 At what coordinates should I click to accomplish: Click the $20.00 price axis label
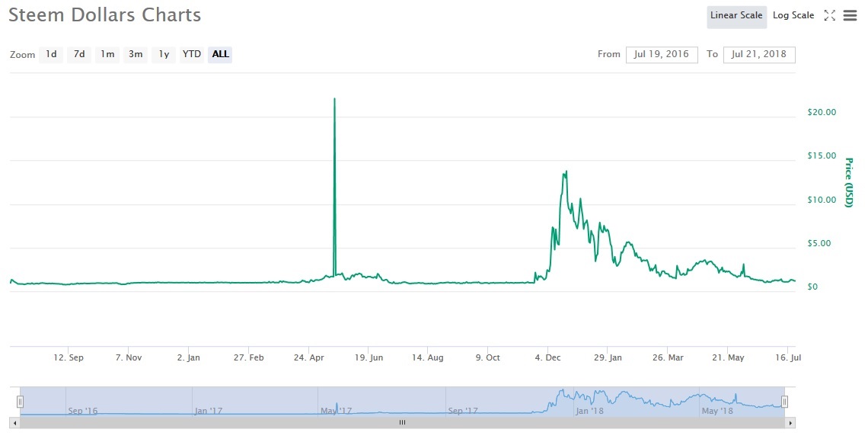822,112
